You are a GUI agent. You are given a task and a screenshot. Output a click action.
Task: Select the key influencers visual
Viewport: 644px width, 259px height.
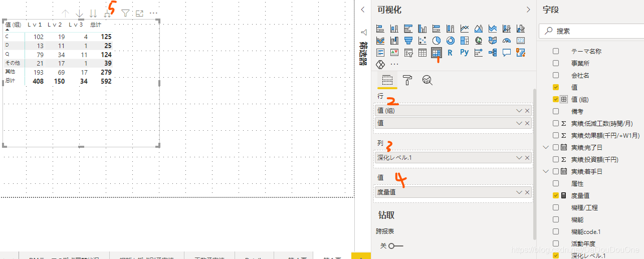click(x=479, y=53)
